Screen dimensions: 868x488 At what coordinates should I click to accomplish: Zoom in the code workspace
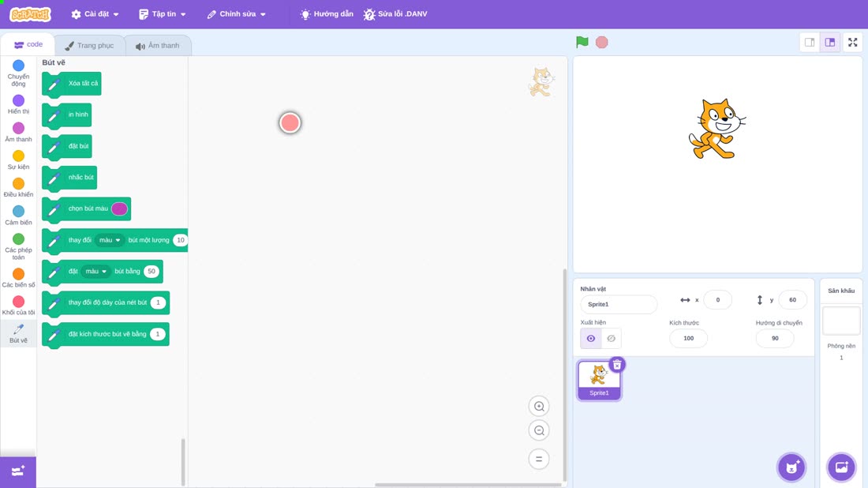[x=539, y=406]
